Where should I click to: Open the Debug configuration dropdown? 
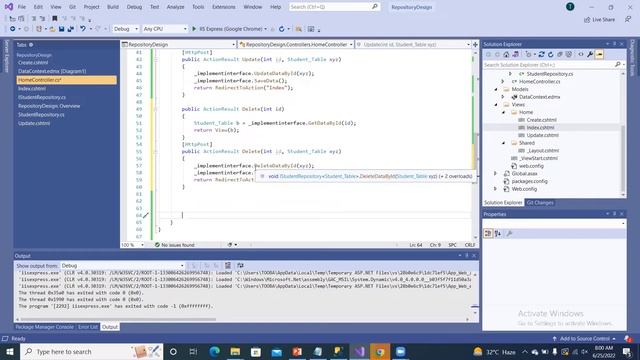(x=126, y=29)
